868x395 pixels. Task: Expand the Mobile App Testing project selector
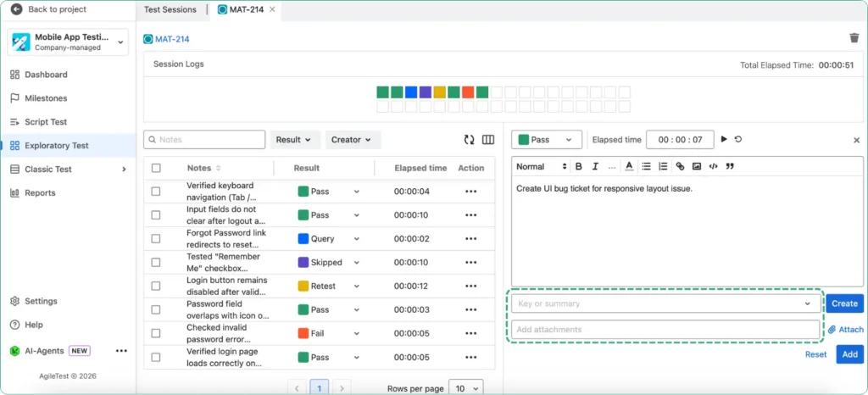coord(68,42)
